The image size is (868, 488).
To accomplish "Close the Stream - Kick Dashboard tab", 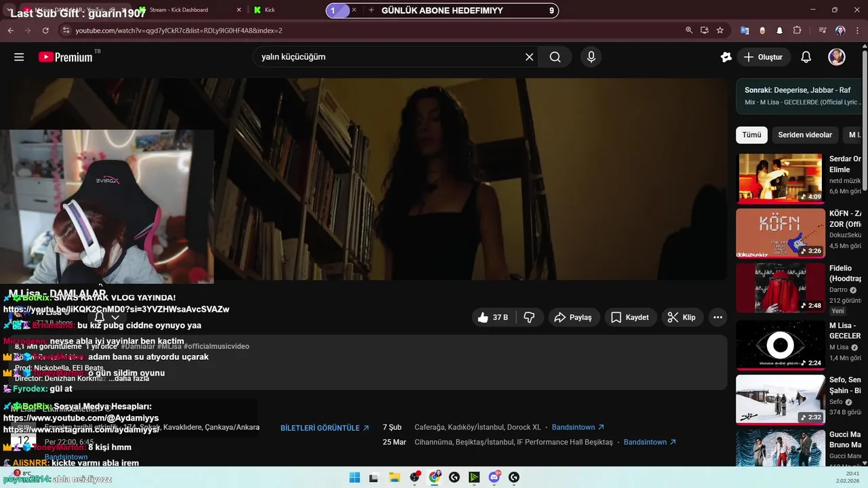I will click(x=239, y=10).
